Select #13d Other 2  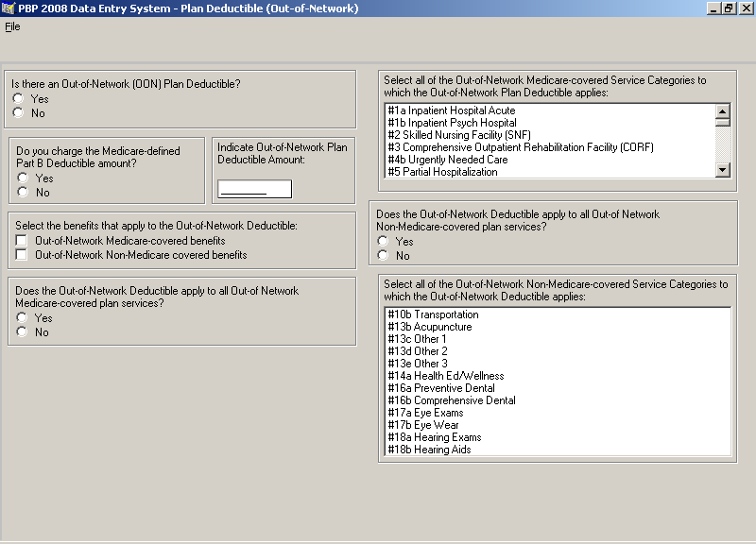tap(558, 351)
